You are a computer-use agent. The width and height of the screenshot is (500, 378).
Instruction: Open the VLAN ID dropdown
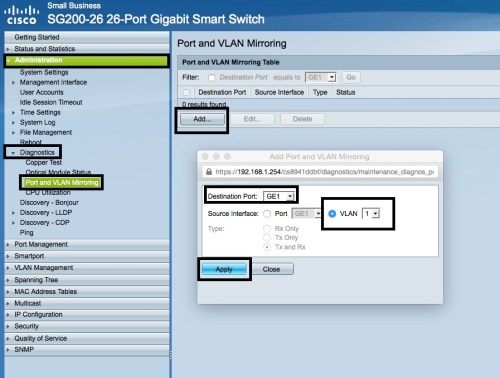coord(371,214)
